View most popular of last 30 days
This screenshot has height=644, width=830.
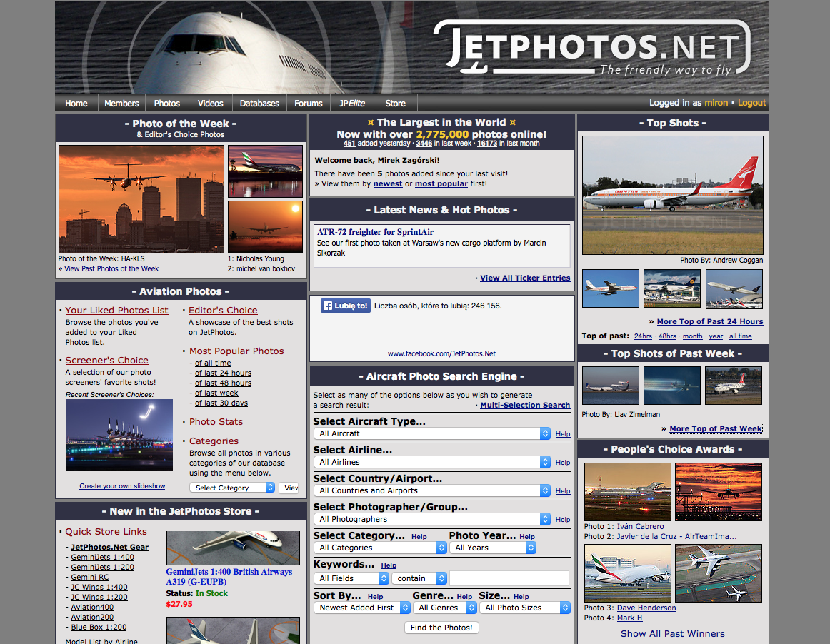[221, 403]
